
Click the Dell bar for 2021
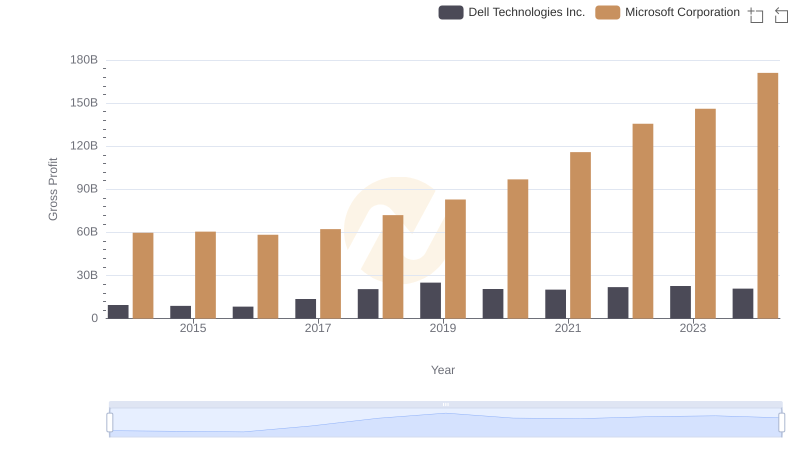[556, 304]
